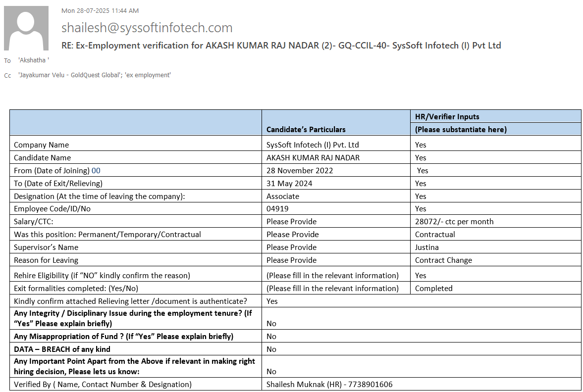The image size is (583, 392).
Task: Click the salary value 28072/- ctc per month
Action: [x=454, y=222]
